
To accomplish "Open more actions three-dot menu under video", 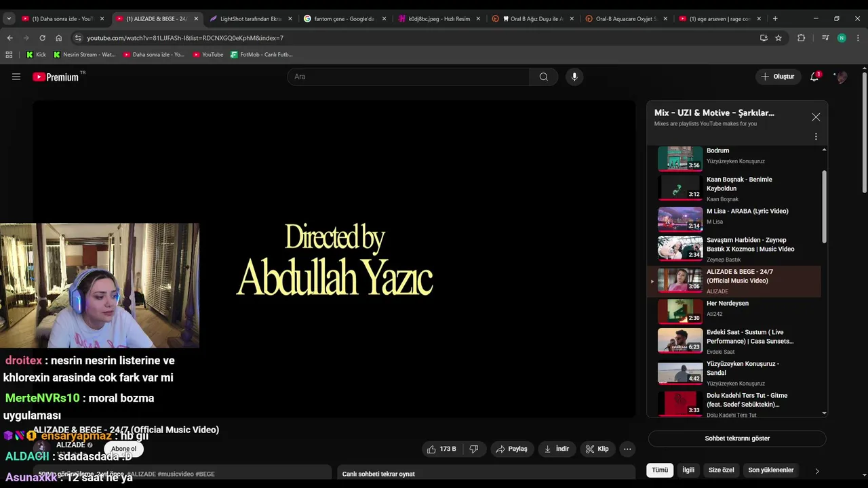I will tap(627, 449).
